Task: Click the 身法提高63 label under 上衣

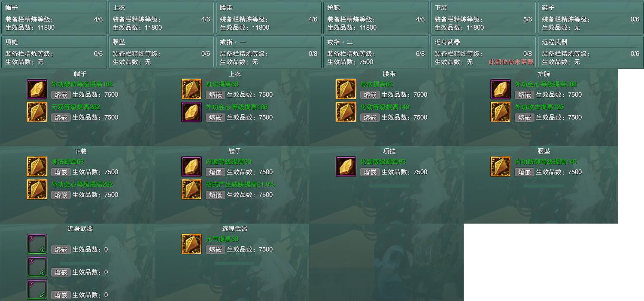Action: coord(222,84)
